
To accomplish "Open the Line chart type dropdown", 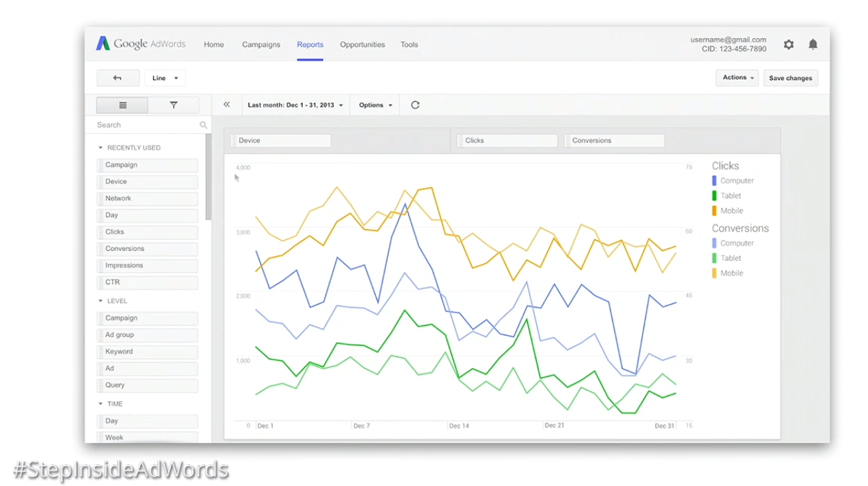I will point(165,78).
